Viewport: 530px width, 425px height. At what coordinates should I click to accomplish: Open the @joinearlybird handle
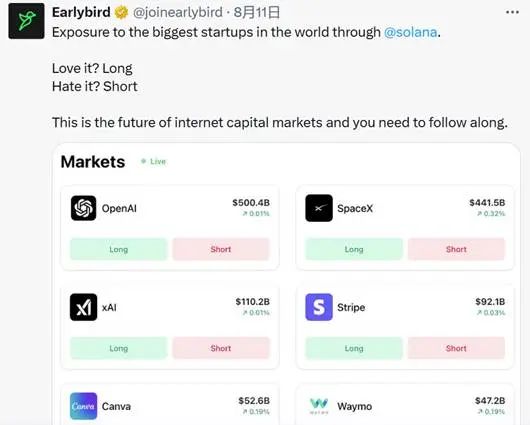[x=178, y=13]
